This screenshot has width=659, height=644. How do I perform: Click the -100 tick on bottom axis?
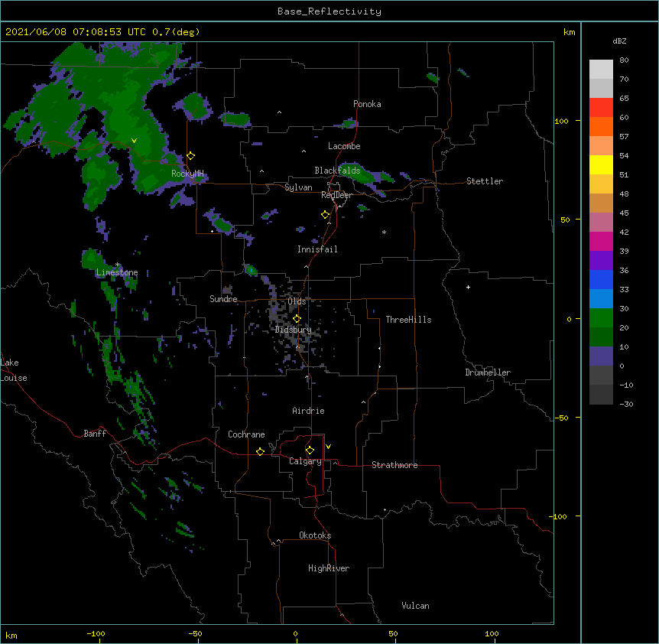96,633
